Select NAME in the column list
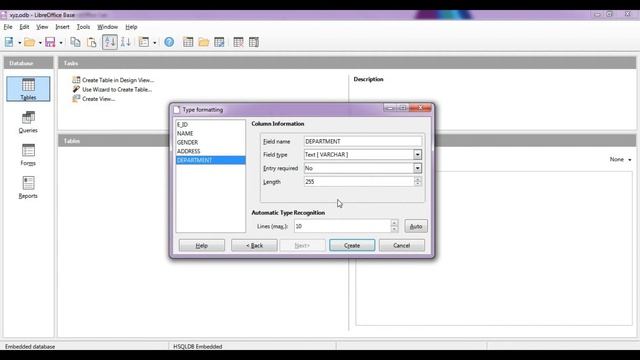The height and width of the screenshot is (360, 640). (x=211, y=133)
